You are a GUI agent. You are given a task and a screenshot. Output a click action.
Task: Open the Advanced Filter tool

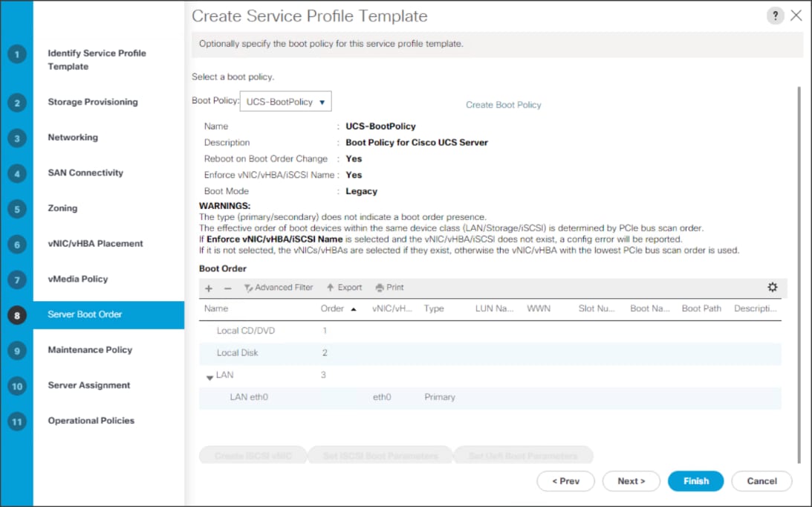point(279,288)
